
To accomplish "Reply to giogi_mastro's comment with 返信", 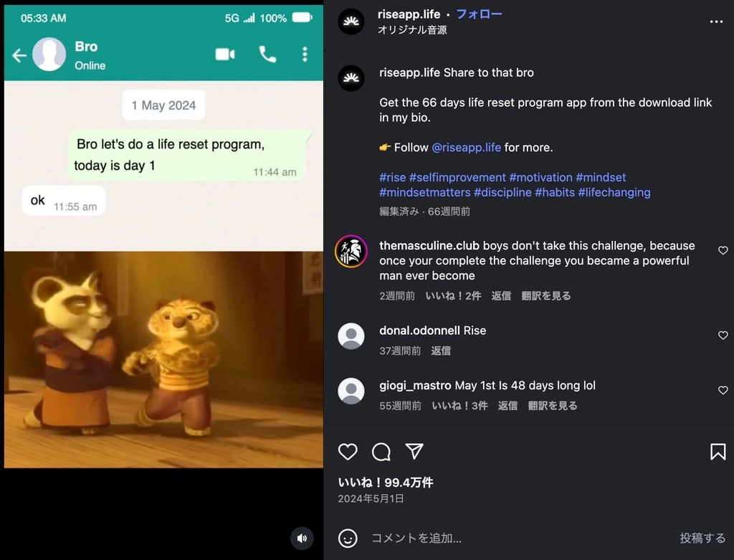I will (507, 406).
